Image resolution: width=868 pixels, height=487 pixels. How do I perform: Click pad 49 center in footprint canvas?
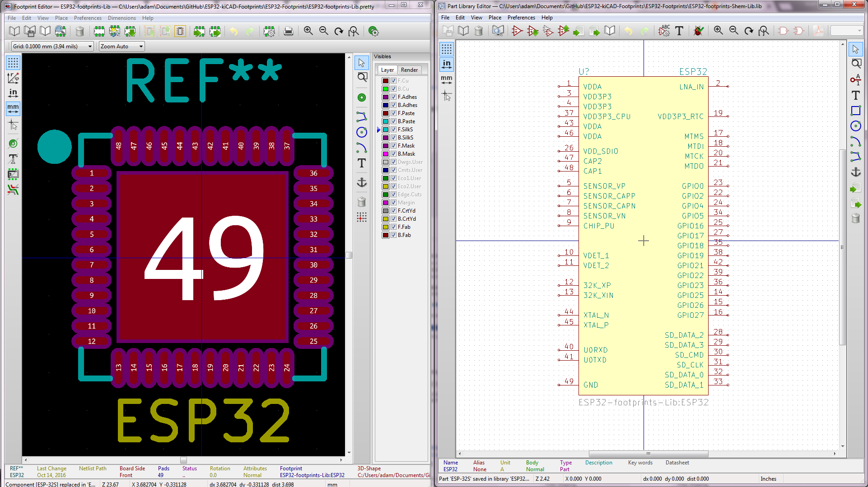[x=203, y=257]
